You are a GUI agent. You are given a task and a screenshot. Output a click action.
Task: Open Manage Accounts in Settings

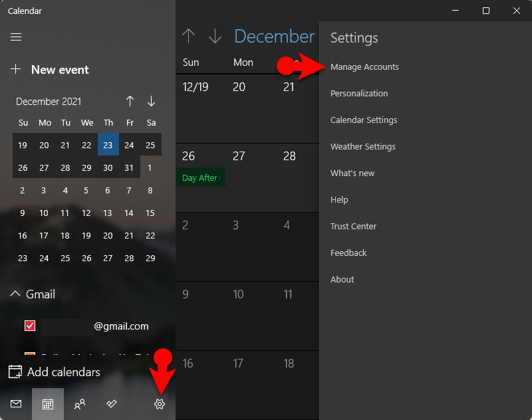coord(364,67)
